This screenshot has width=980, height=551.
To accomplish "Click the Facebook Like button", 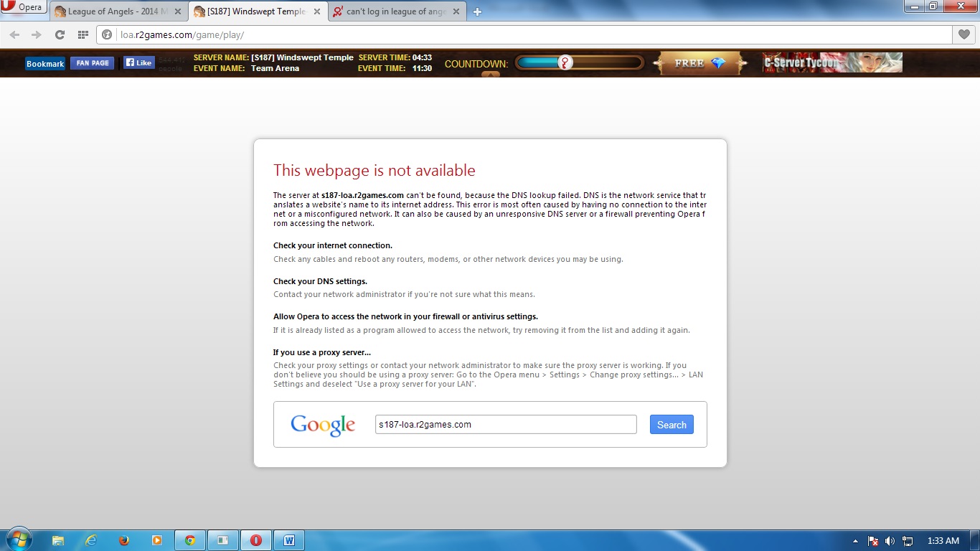I will [x=138, y=63].
